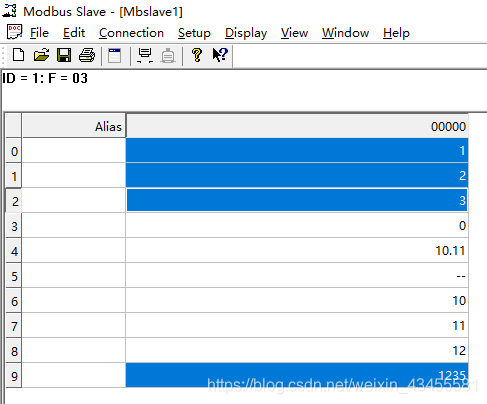Viewport: 487px width, 404px height.
Task: Click register cell with value 10
Action: coord(297,300)
